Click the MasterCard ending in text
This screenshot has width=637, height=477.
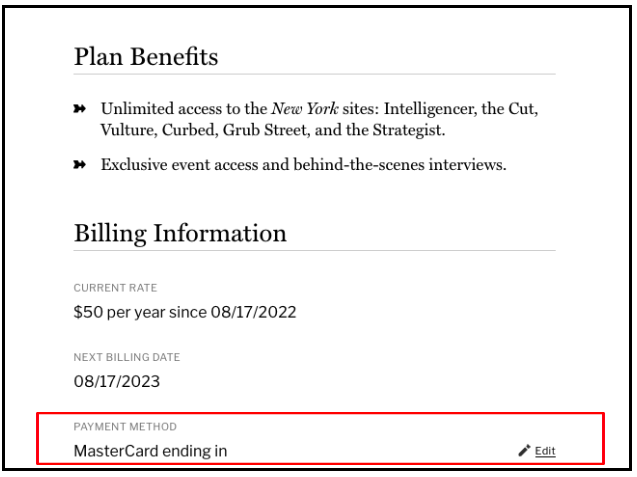pos(150,451)
